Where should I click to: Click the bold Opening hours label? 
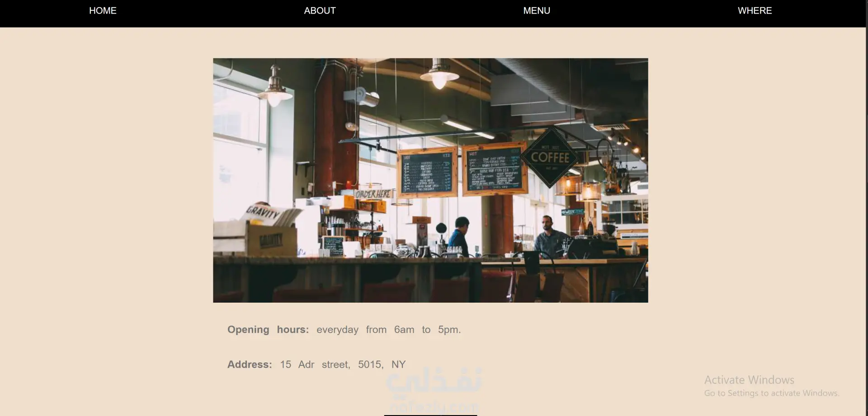[268, 330]
